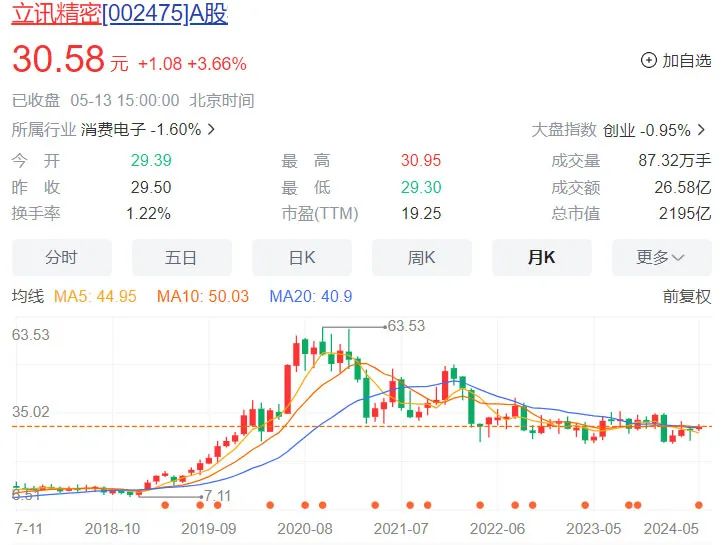Expand the 消费电子 industry chevron

[211, 129]
